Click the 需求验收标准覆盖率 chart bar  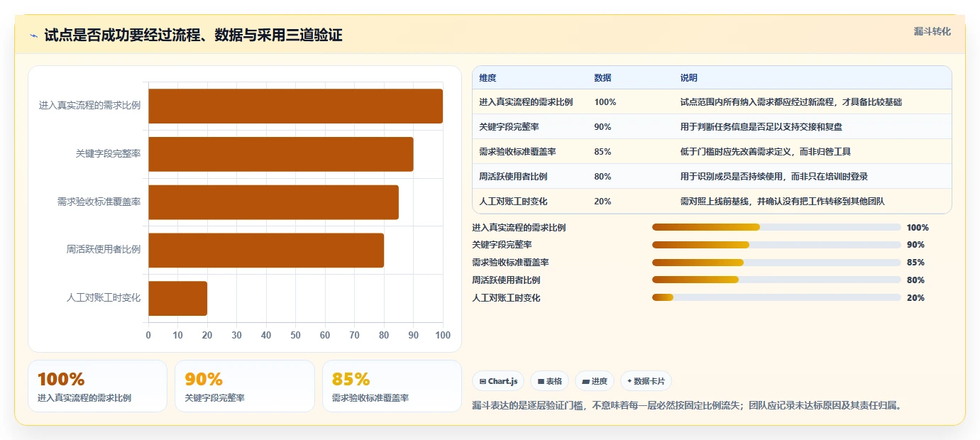point(273,202)
